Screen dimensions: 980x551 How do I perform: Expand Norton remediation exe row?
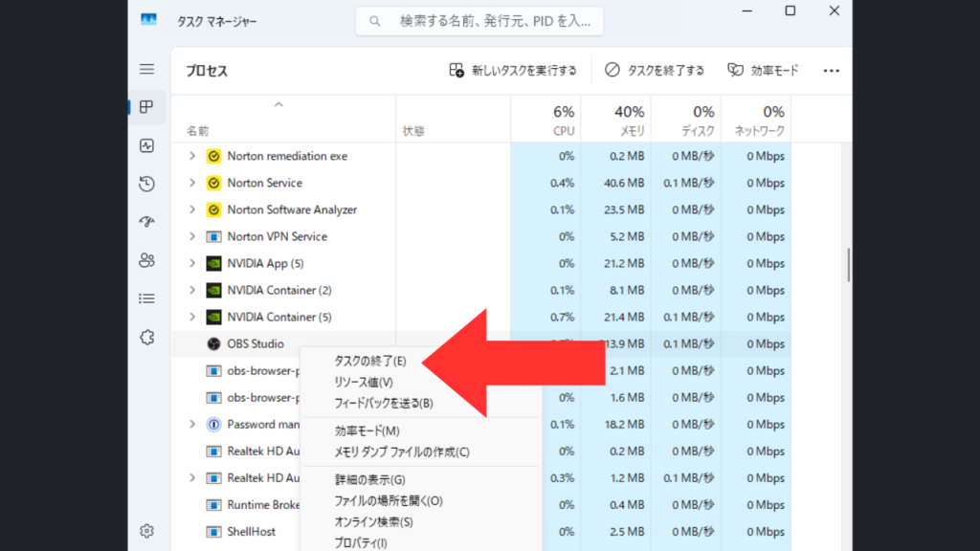click(192, 156)
